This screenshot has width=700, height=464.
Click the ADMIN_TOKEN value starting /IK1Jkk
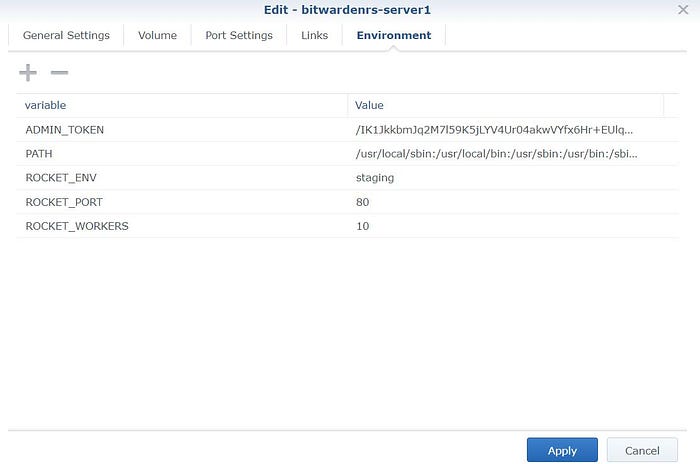tap(494, 130)
